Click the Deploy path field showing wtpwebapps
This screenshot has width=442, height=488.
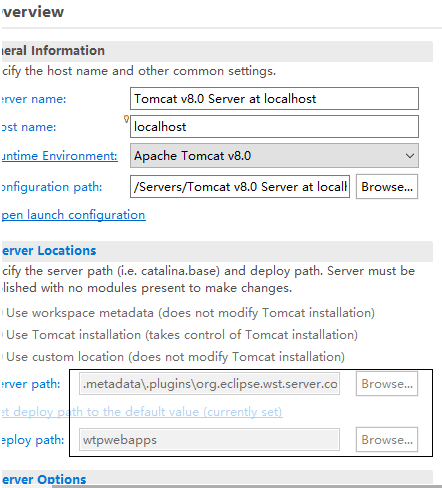coord(210,440)
